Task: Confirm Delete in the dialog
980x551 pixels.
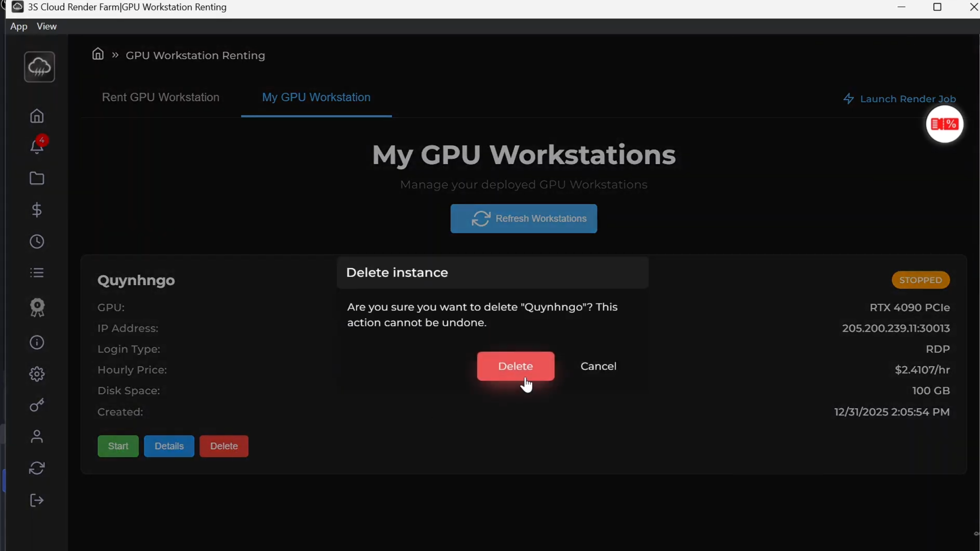Action: click(x=516, y=366)
